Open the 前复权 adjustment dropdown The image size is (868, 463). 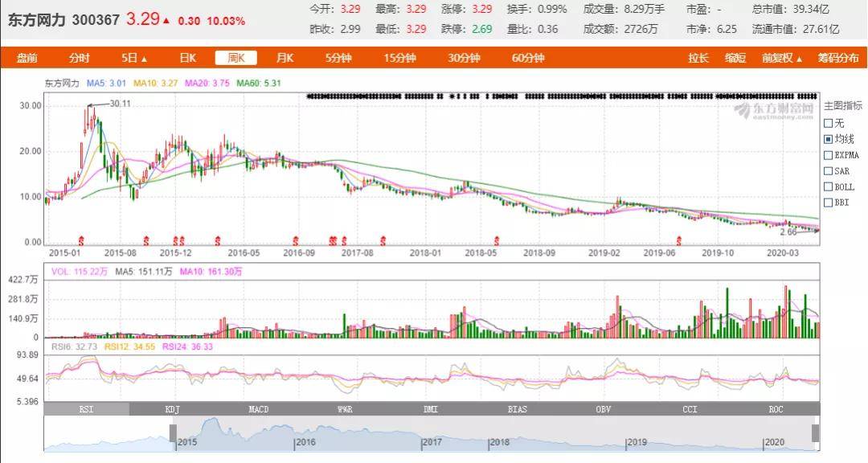(782, 58)
